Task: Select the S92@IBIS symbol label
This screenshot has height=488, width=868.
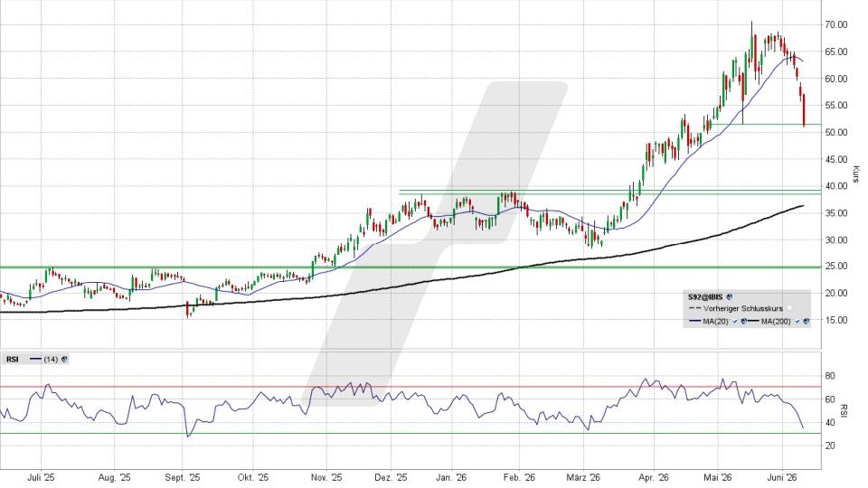Action: pos(705,297)
